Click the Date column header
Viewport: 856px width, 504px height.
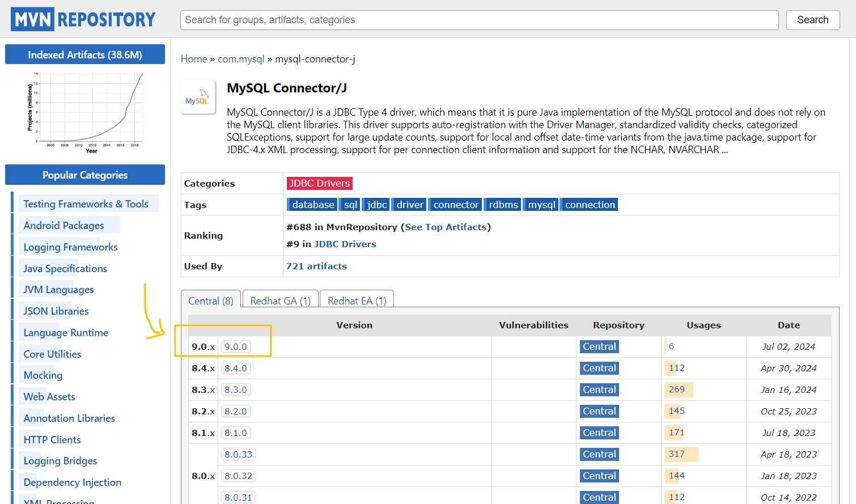[x=789, y=325]
